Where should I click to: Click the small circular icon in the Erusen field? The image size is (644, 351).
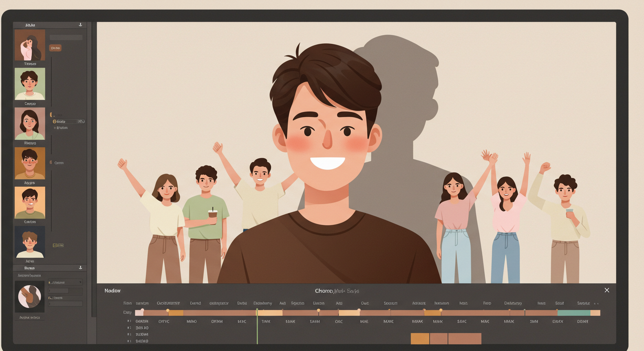[x=55, y=121]
